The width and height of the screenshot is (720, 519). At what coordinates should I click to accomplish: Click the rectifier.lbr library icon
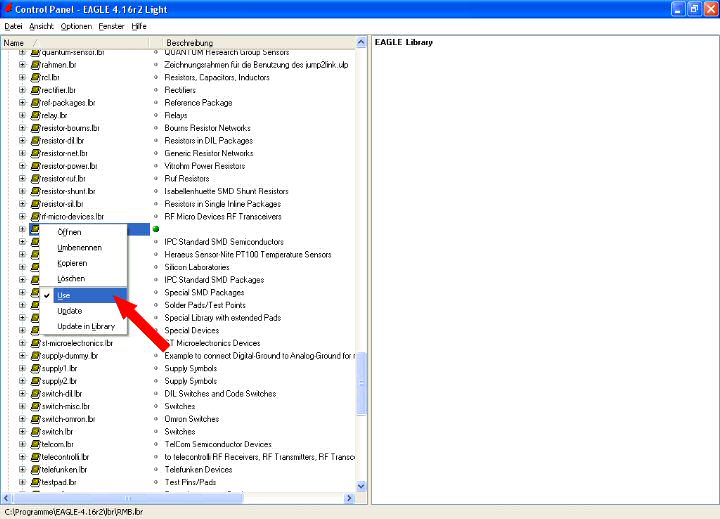click(35, 90)
